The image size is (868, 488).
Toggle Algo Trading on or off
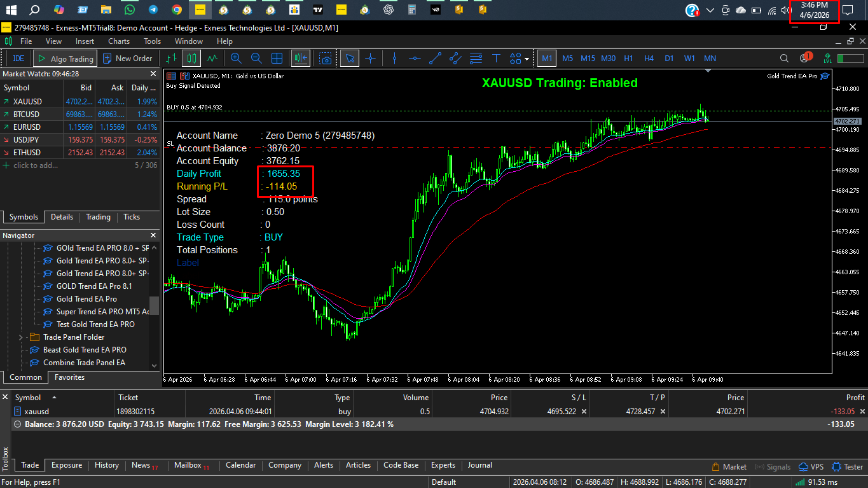pyautogui.click(x=65, y=59)
